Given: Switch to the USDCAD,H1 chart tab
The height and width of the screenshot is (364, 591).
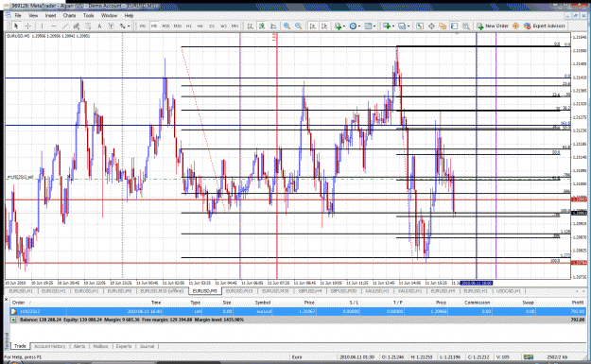Looking at the screenshot, I should click(x=509, y=291).
